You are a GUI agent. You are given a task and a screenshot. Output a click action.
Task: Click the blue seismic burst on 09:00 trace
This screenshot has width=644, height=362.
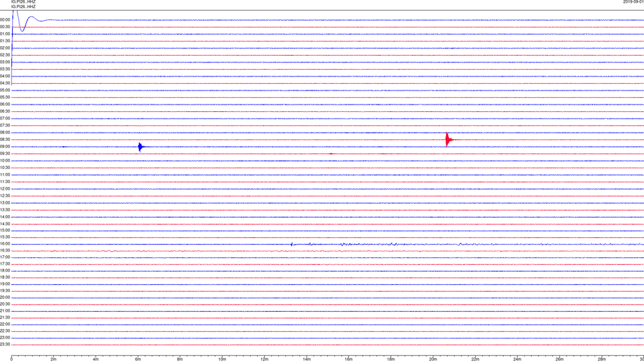pyautogui.click(x=141, y=147)
